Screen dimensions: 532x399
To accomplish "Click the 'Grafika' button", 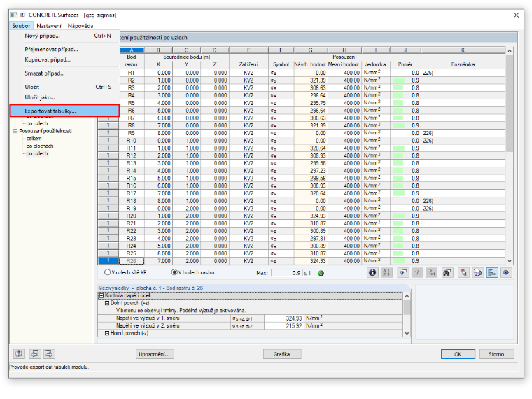I will (x=282, y=354).
